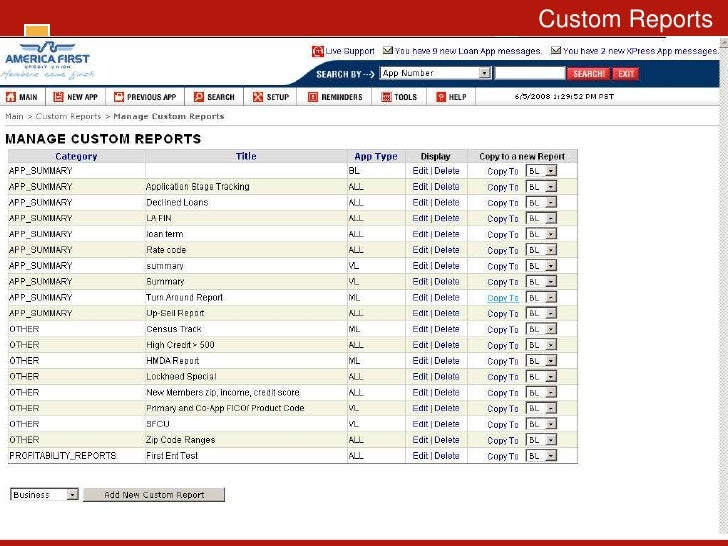Click the Live Support icon

[x=318, y=51]
